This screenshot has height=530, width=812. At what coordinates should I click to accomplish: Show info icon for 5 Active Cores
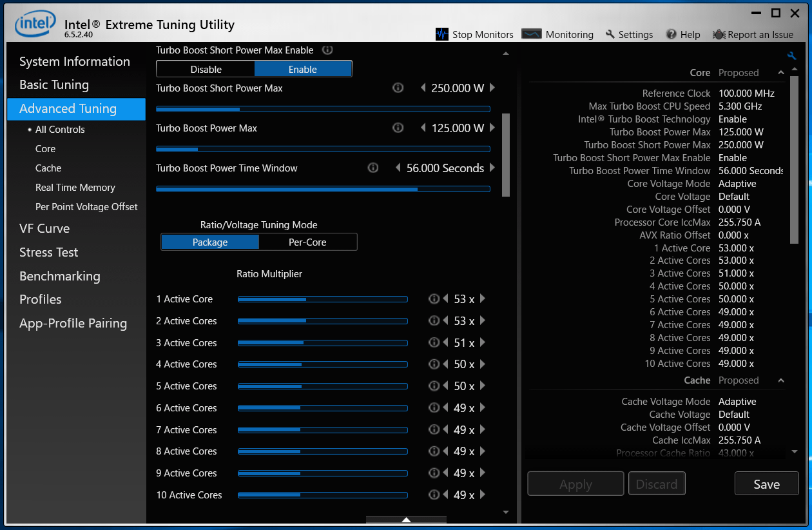tap(434, 386)
